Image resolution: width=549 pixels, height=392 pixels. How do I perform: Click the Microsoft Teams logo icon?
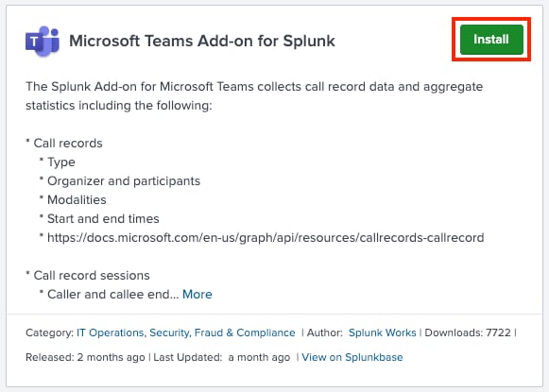(x=43, y=41)
